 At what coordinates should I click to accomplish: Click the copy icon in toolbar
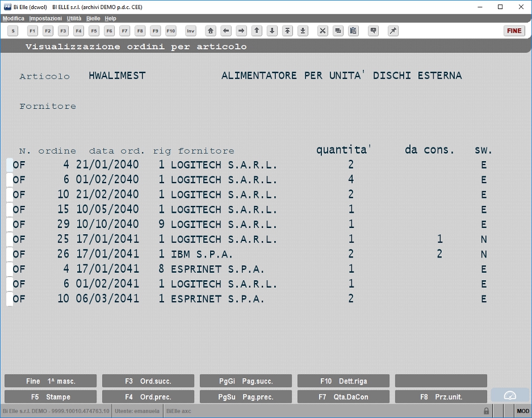point(338,31)
